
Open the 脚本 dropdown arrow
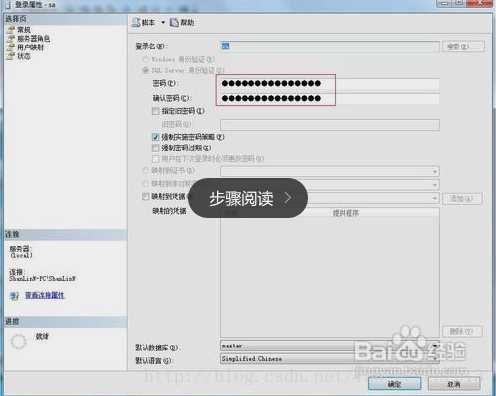pos(163,22)
